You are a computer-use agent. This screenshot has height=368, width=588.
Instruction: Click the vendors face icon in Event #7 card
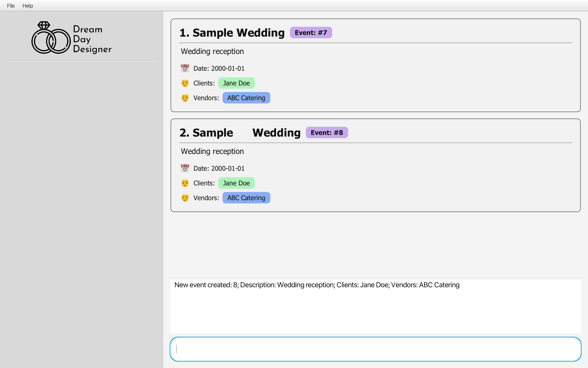[x=185, y=98]
